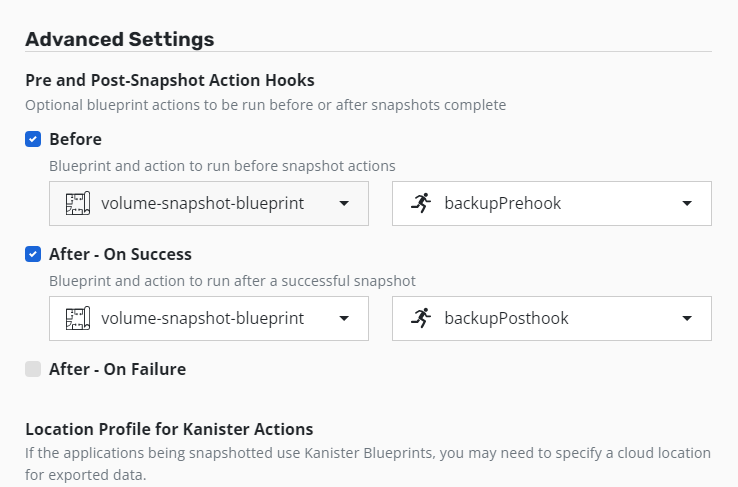Open the backupPosthook action dropdown
The height and width of the screenshot is (487, 738).
click(552, 318)
